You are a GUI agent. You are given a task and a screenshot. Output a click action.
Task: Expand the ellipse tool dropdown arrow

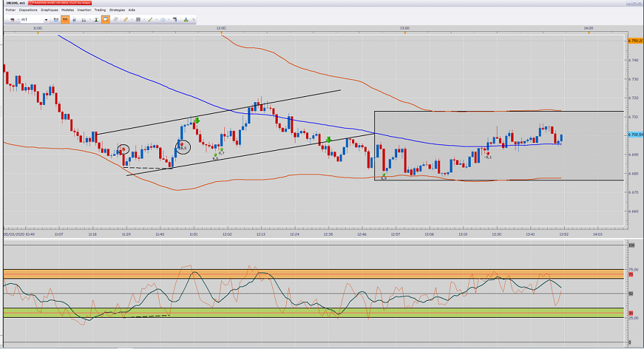coord(169,19)
